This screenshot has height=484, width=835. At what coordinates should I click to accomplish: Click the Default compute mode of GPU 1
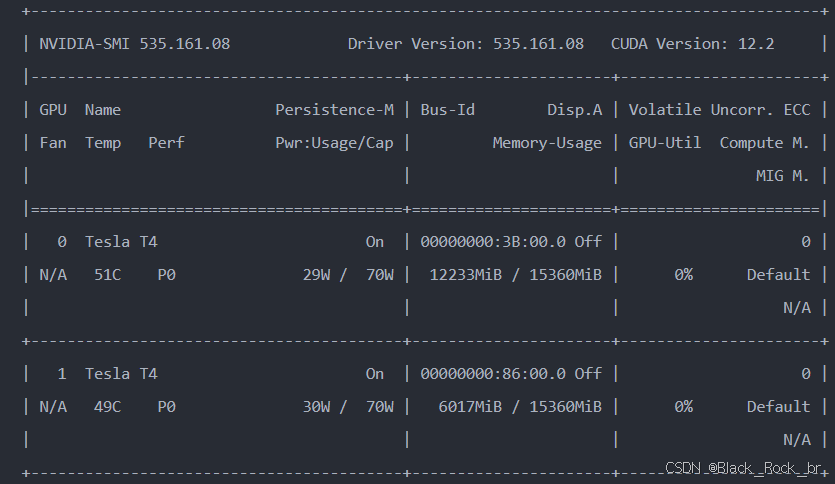(778, 407)
